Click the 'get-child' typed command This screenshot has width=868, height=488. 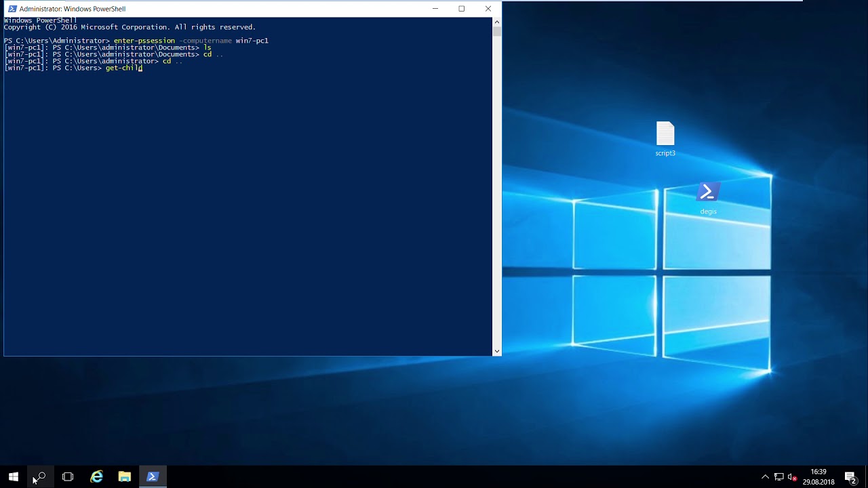tap(123, 68)
